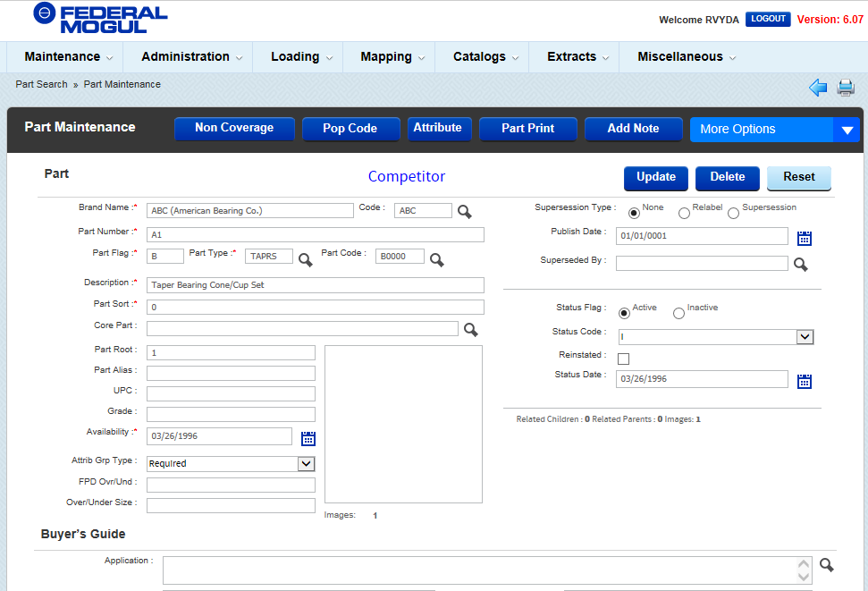Set Status Flag to Inactive
This screenshot has width=868, height=591.
click(x=678, y=314)
